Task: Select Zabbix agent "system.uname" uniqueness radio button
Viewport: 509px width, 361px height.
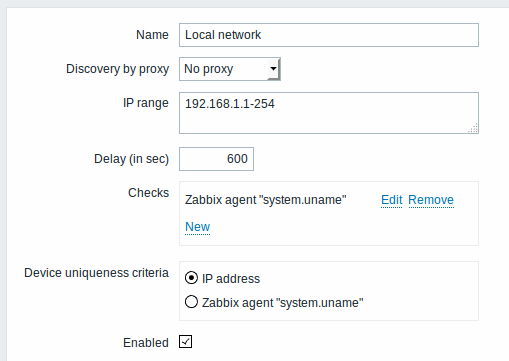Action: click(191, 302)
